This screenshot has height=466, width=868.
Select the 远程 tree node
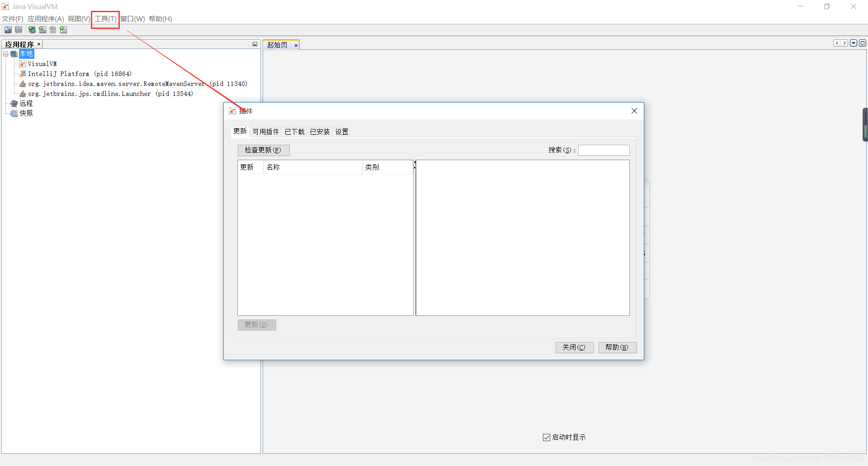coord(26,104)
